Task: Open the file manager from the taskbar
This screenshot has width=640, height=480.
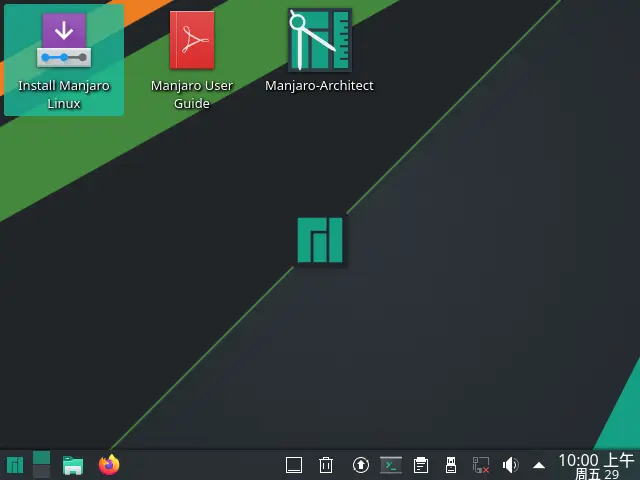Action: tap(72, 465)
